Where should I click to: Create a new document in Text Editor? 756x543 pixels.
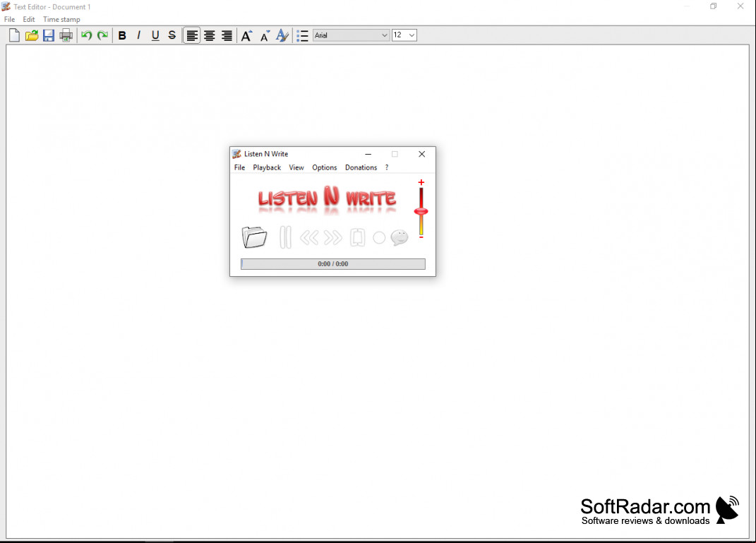click(14, 35)
